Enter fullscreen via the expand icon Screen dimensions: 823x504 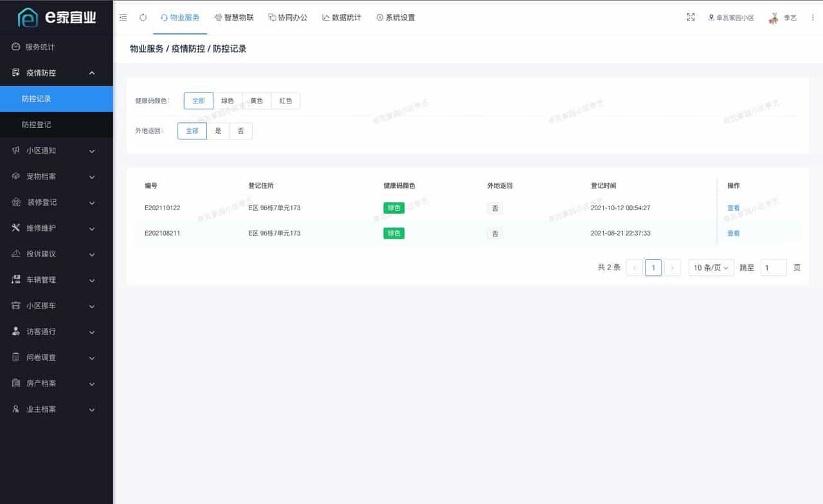(691, 17)
